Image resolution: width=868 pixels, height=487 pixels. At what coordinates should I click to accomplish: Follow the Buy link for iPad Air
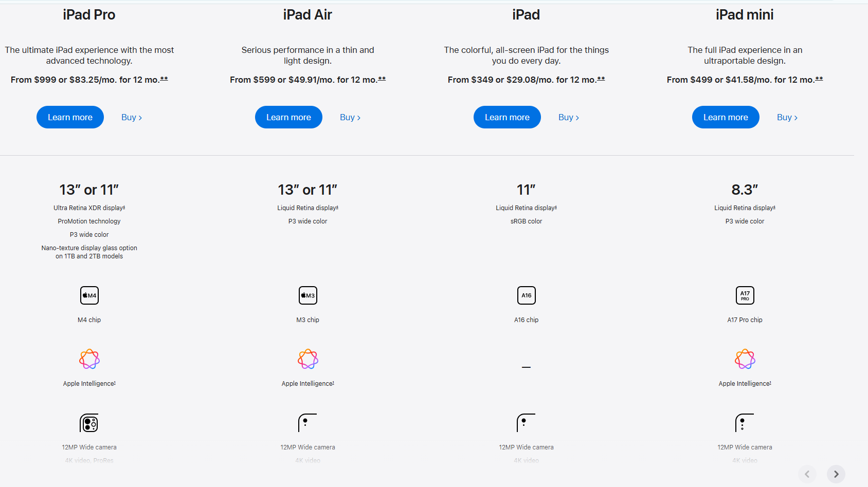point(350,117)
